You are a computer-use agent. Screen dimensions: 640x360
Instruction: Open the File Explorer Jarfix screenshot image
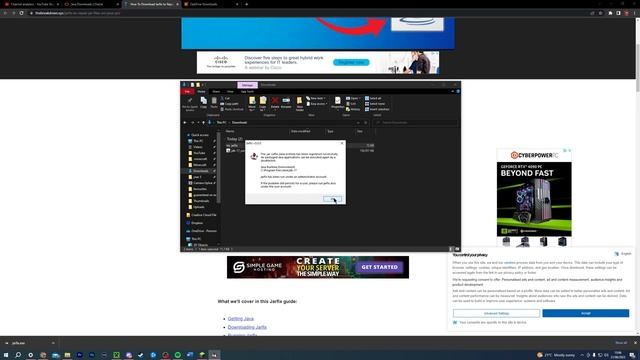320,166
